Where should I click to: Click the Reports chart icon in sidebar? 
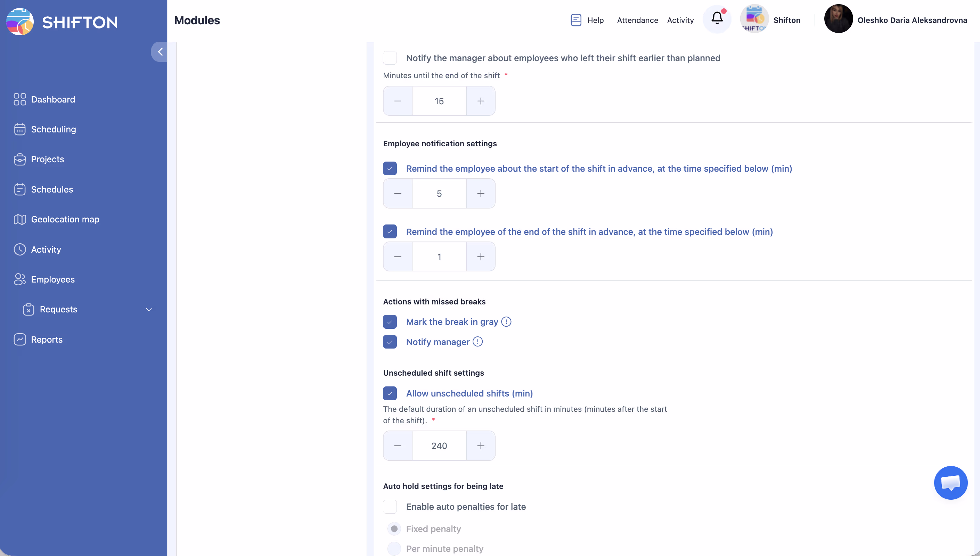pos(19,340)
